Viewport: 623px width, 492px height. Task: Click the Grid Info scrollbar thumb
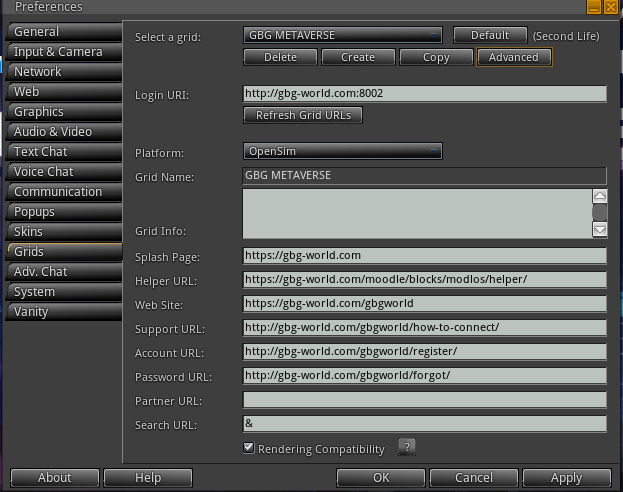tap(599, 212)
